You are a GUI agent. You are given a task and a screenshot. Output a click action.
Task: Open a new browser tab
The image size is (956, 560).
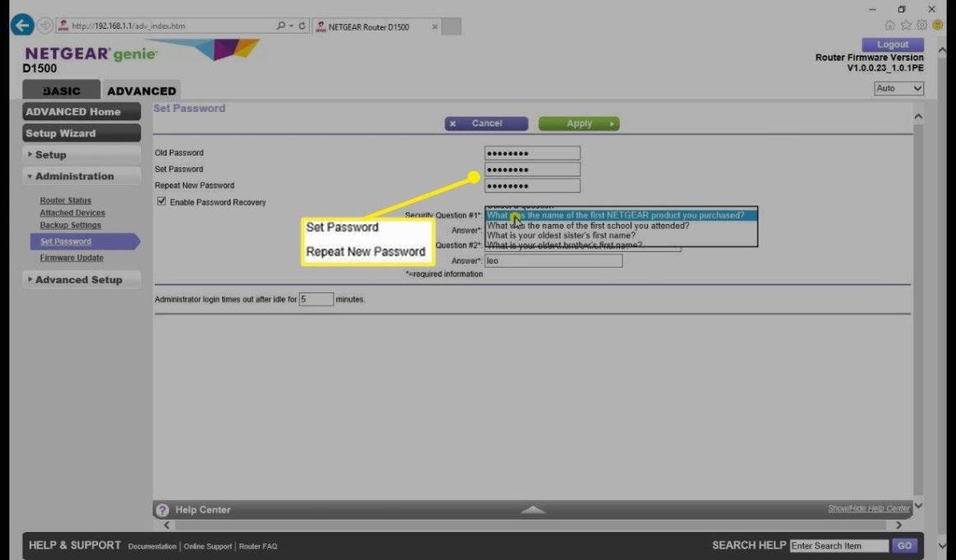(451, 26)
